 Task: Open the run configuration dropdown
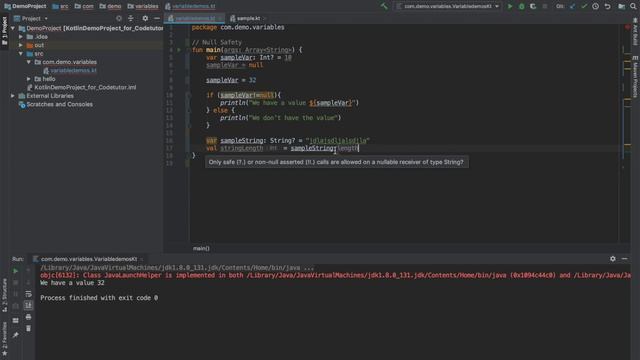[448, 6]
